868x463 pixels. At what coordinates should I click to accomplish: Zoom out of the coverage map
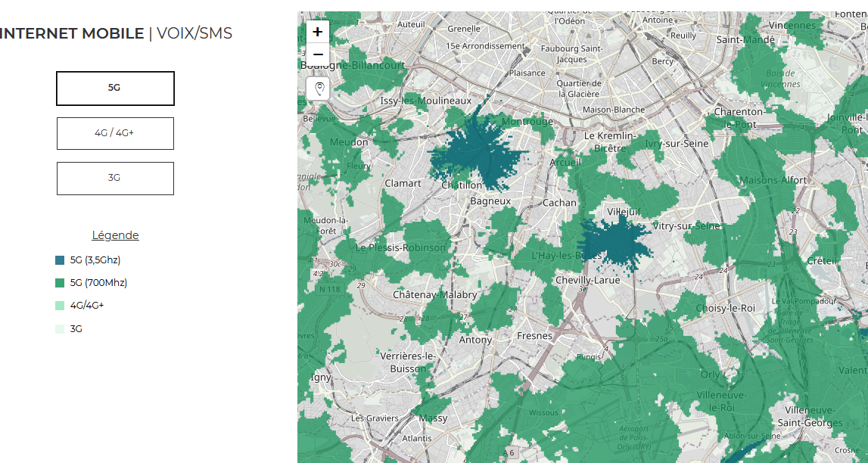point(318,54)
